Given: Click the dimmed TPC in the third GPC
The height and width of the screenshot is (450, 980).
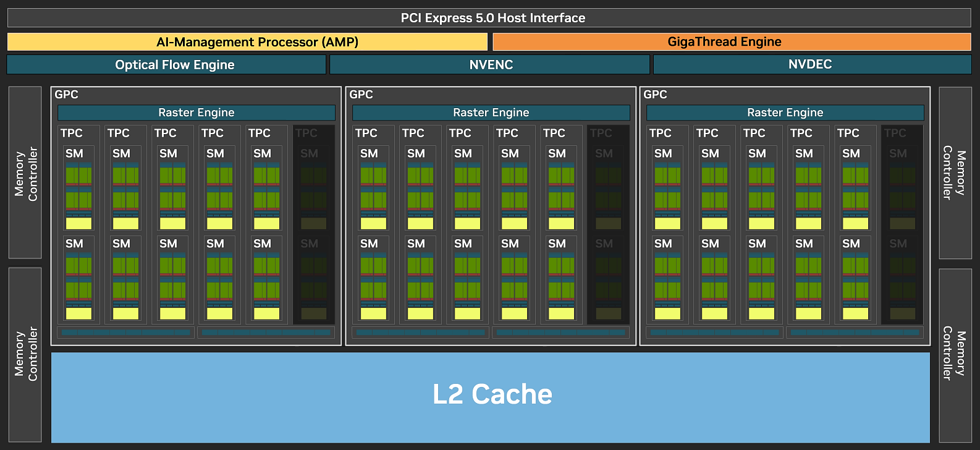Looking at the screenshot, I should [x=902, y=225].
